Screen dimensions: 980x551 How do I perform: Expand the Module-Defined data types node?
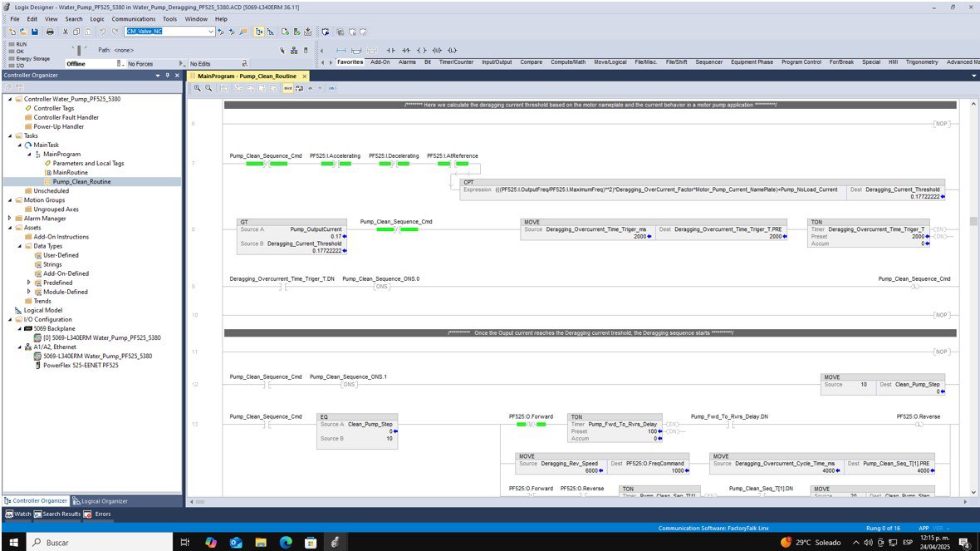29,292
